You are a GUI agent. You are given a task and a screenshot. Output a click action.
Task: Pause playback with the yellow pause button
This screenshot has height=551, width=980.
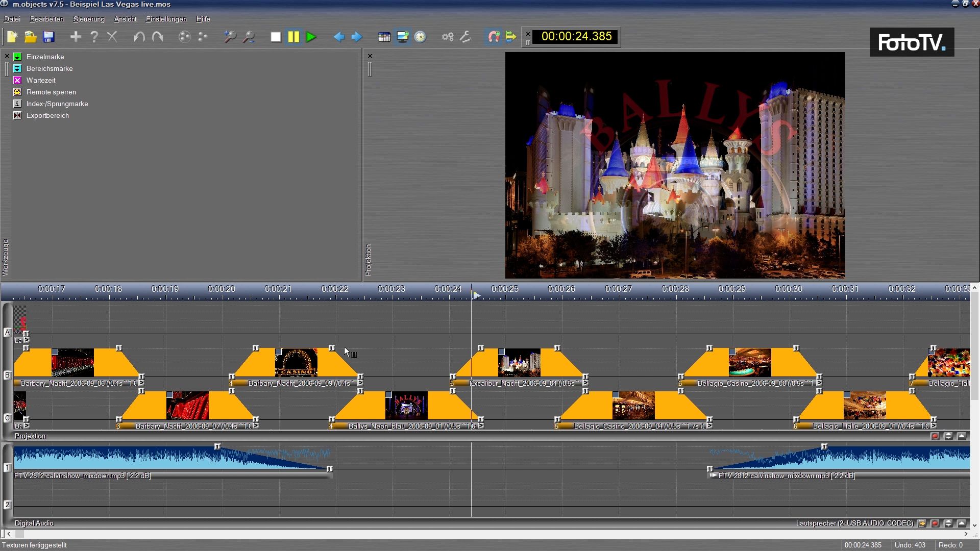pyautogui.click(x=293, y=37)
